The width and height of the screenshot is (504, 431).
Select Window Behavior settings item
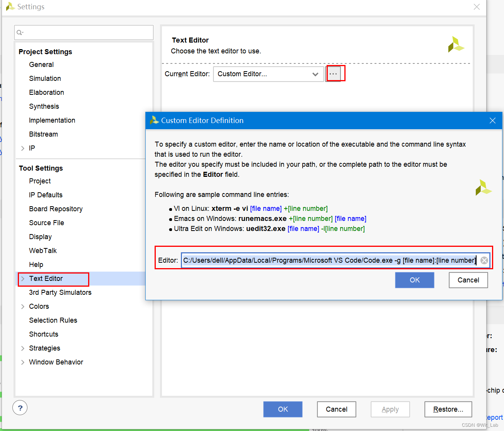coord(56,362)
